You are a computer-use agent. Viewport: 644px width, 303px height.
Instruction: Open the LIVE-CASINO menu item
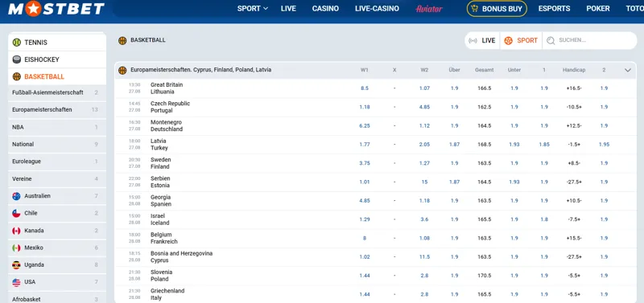pos(377,8)
